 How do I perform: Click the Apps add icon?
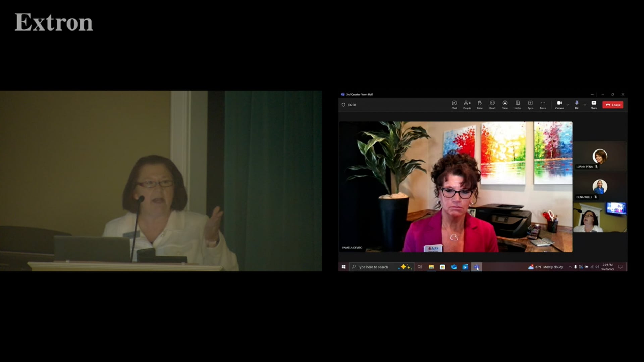[530, 105]
